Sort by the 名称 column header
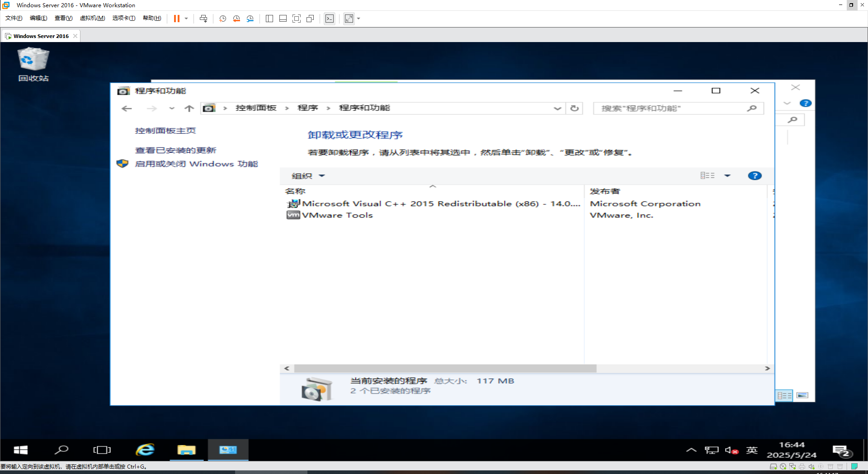 click(432, 191)
